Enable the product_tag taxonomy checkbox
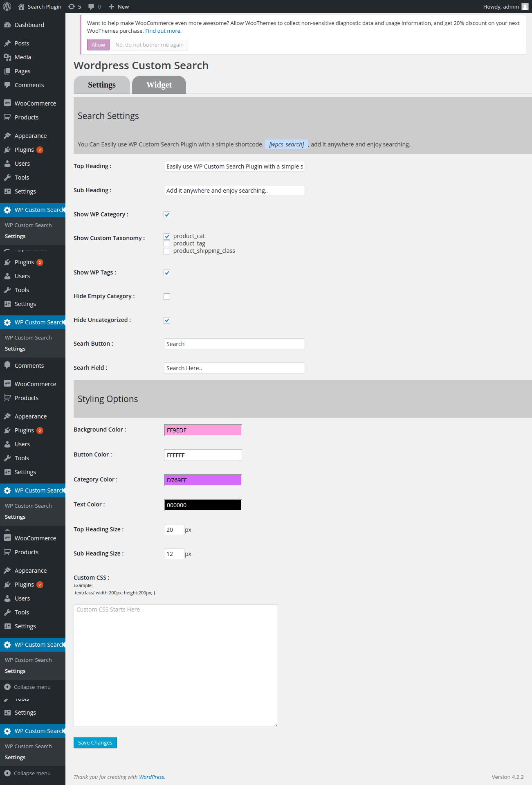The height and width of the screenshot is (785, 532). click(167, 244)
